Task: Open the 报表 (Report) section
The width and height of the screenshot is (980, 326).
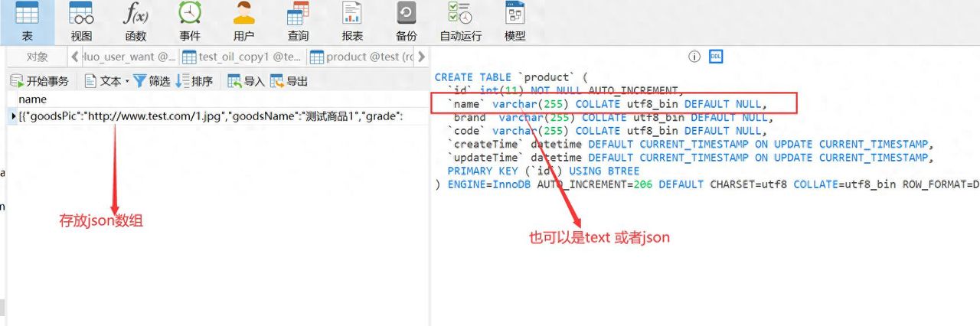Action: pyautogui.click(x=352, y=22)
